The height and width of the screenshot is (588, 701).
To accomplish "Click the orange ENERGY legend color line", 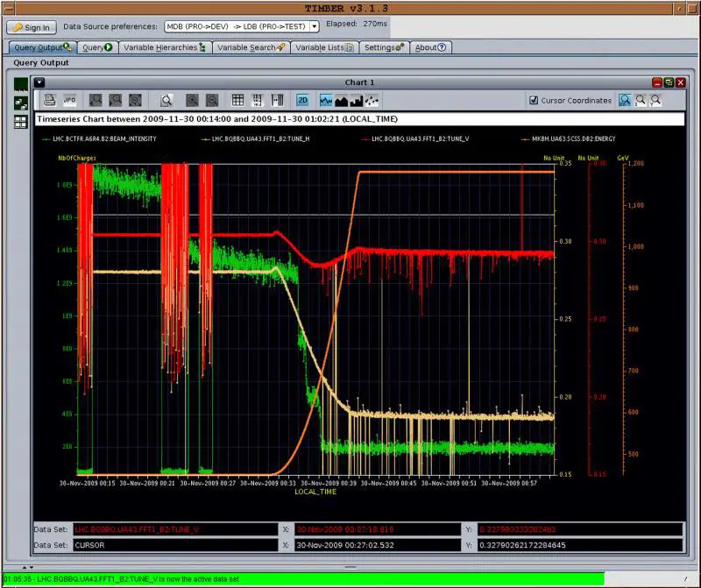I will pyautogui.click(x=525, y=138).
